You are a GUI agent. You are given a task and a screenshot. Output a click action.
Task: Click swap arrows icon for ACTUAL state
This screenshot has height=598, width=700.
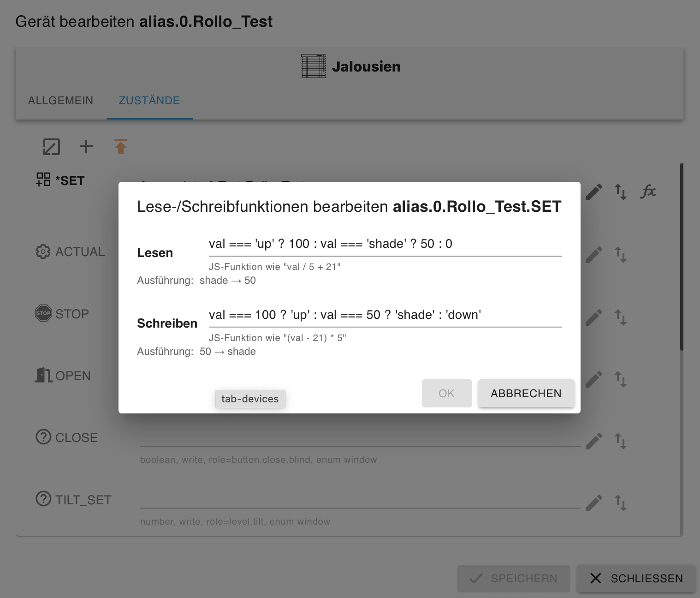pyautogui.click(x=620, y=254)
